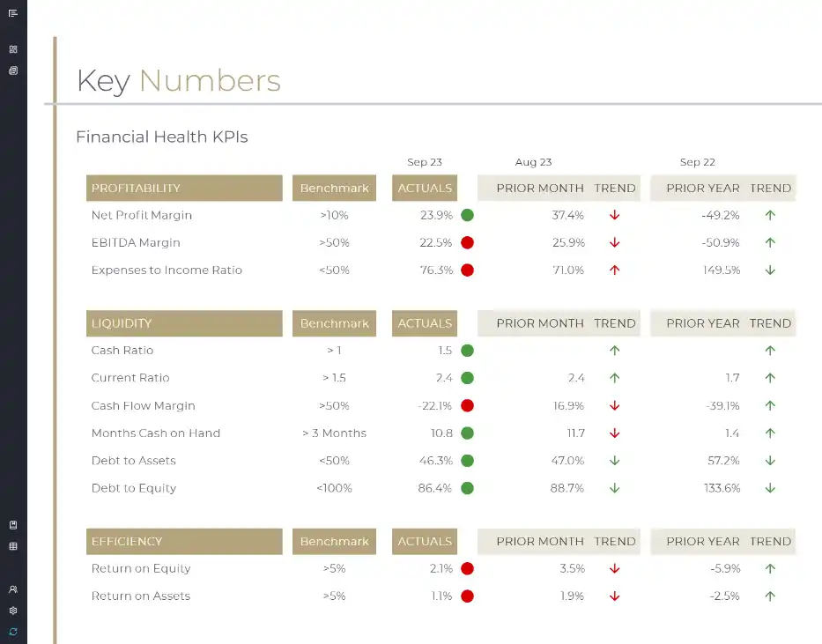822x644 pixels.
Task: Open the users icon in sidebar
Action: [13, 589]
